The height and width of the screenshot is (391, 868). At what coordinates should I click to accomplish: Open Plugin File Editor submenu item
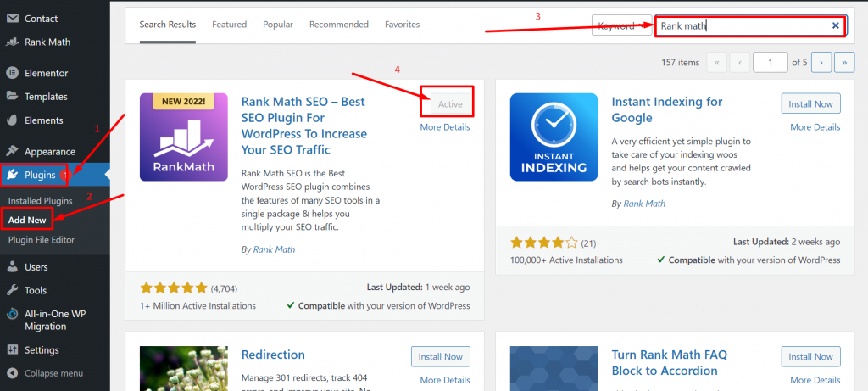tap(42, 240)
